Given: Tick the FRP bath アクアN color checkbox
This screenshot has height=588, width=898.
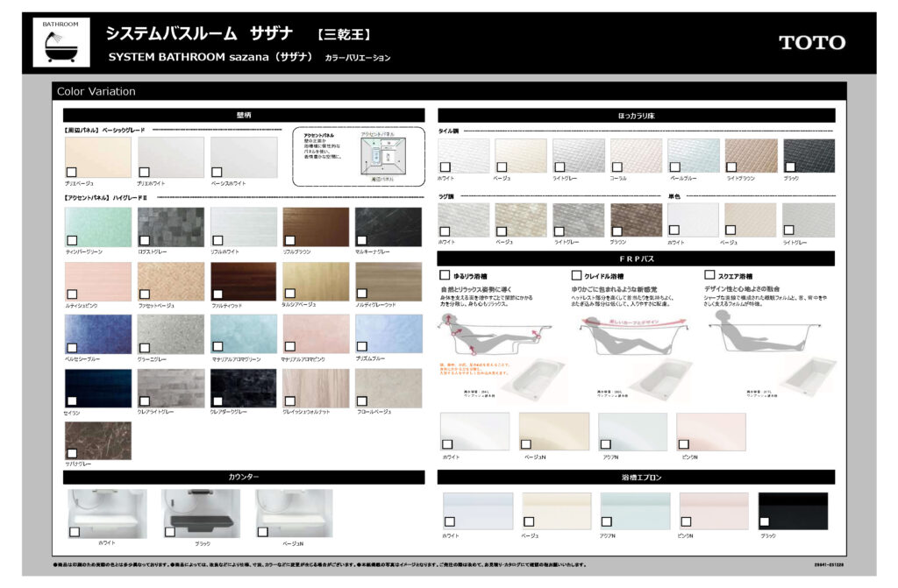Looking at the screenshot, I should 606,444.
